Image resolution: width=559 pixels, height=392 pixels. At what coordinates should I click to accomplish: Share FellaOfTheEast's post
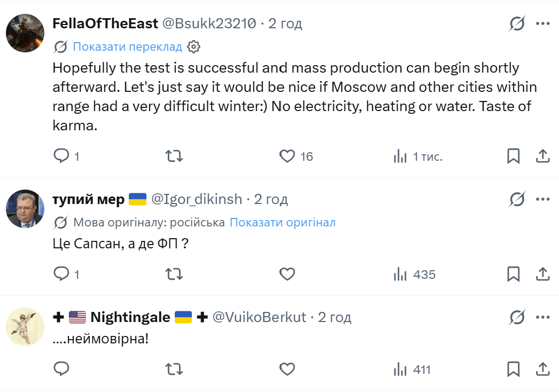542,156
